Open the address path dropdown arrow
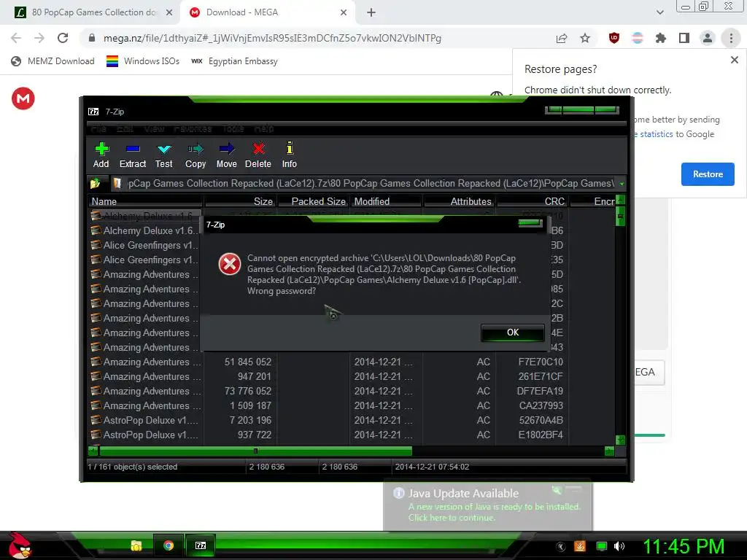The image size is (747, 560). pyautogui.click(x=622, y=183)
